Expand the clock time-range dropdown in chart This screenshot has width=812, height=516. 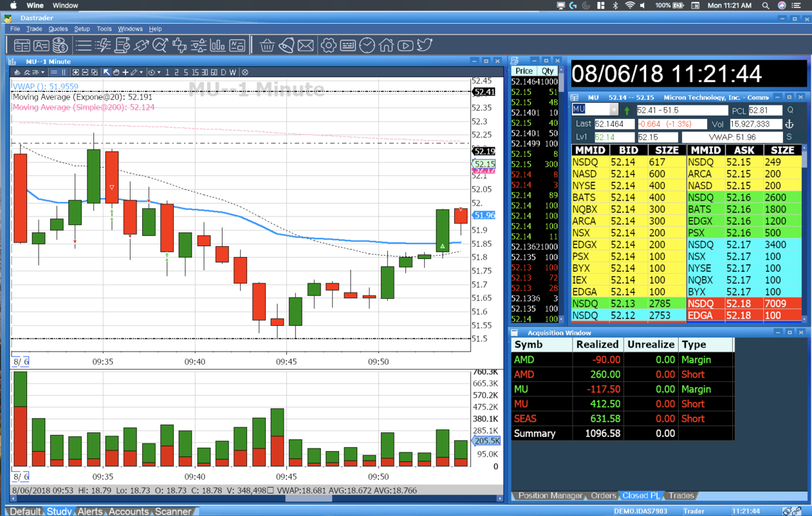coord(159,72)
